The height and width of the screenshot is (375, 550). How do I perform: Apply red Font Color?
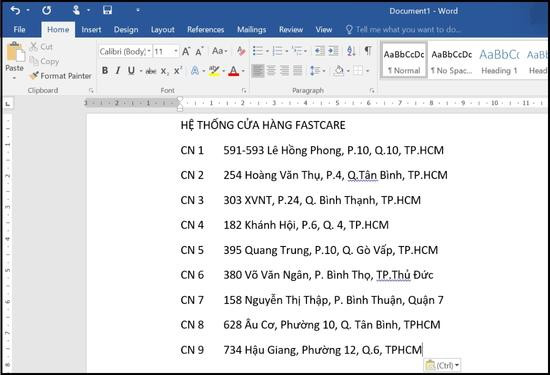coord(234,71)
